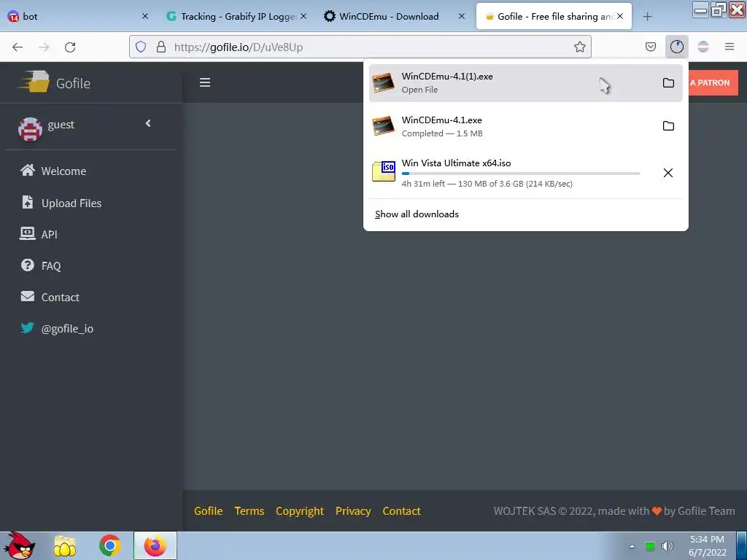
Task: Click the forward navigation arrow
Action: click(x=44, y=47)
